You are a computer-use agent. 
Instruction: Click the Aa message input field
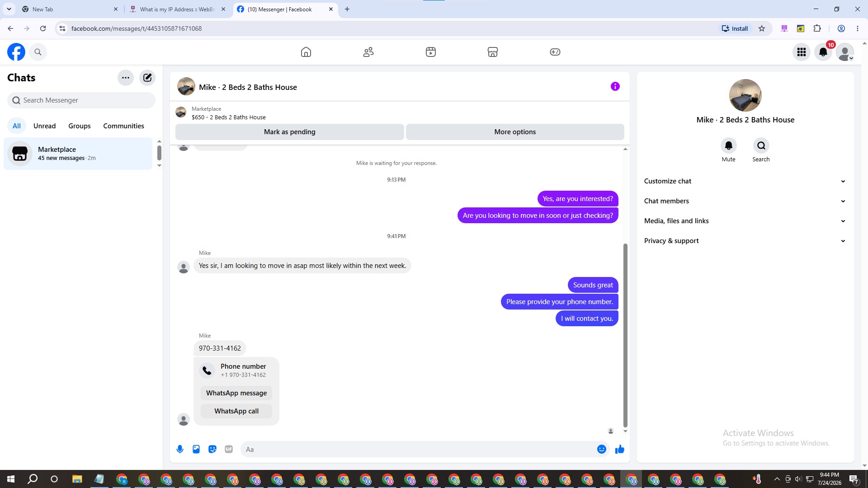click(418, 449)
